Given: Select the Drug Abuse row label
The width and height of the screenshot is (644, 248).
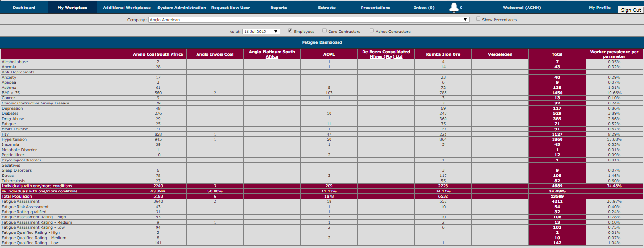Looking at the screenshot, I should click(x=12, y=119).
